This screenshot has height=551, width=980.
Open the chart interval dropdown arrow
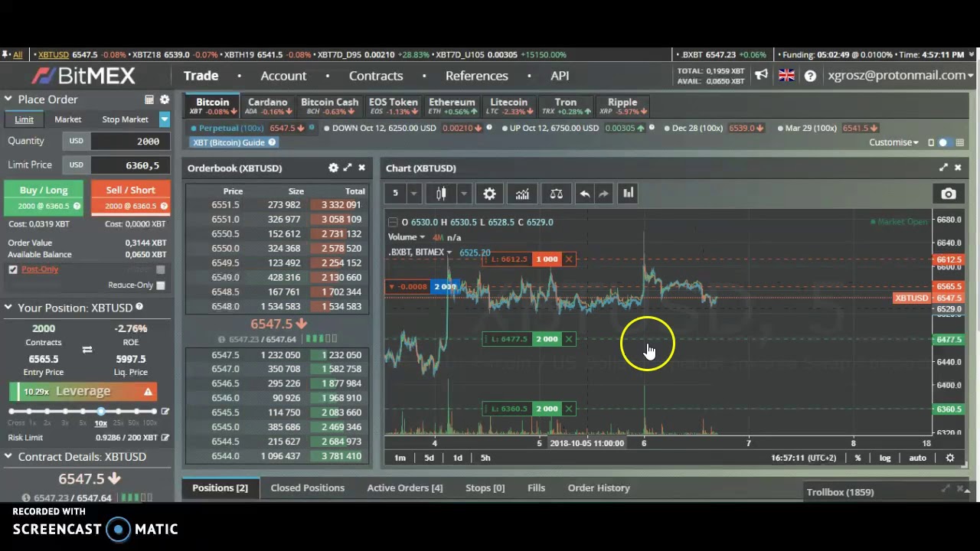coord(413,194)
